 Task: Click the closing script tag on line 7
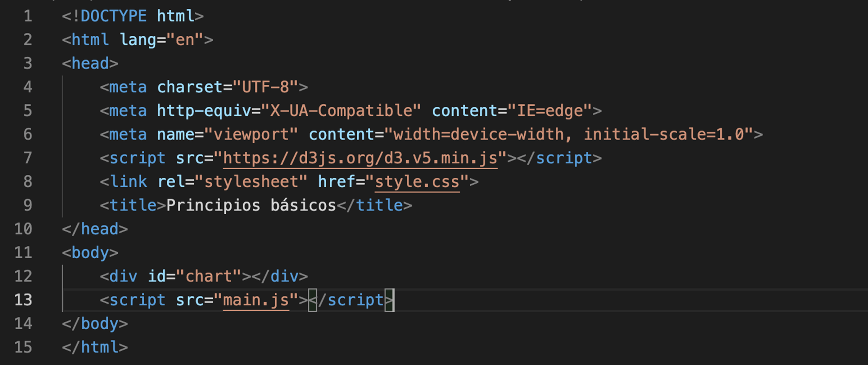pyautogui.click(x=559, y=158)
